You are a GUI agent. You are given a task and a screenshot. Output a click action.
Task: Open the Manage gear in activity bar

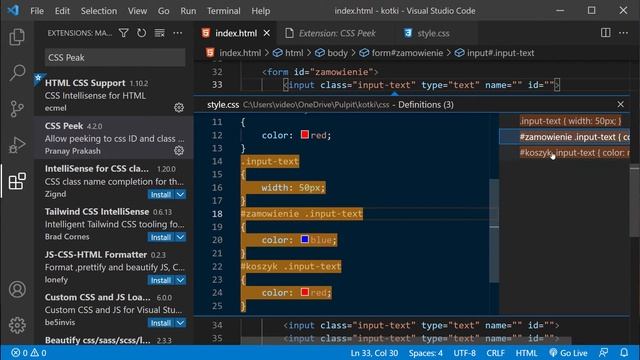(17, 325)
